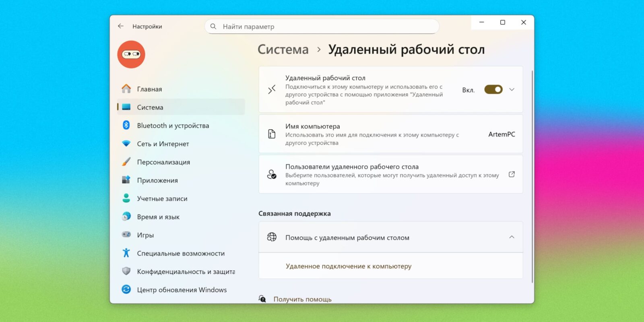Open Пользователи удаленного рабочего стола external link
The width and height of the screenshot is (644, 322).
(x=512, y=174)
